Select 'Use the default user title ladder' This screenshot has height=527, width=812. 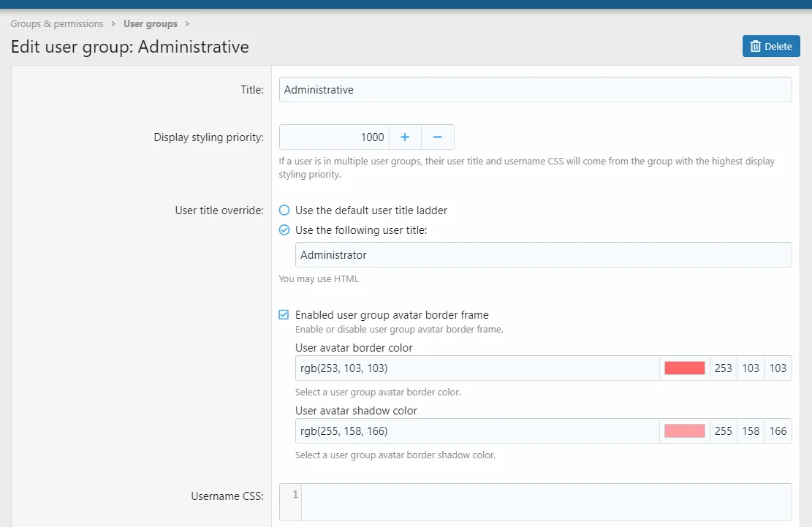(x=284, y=211)
